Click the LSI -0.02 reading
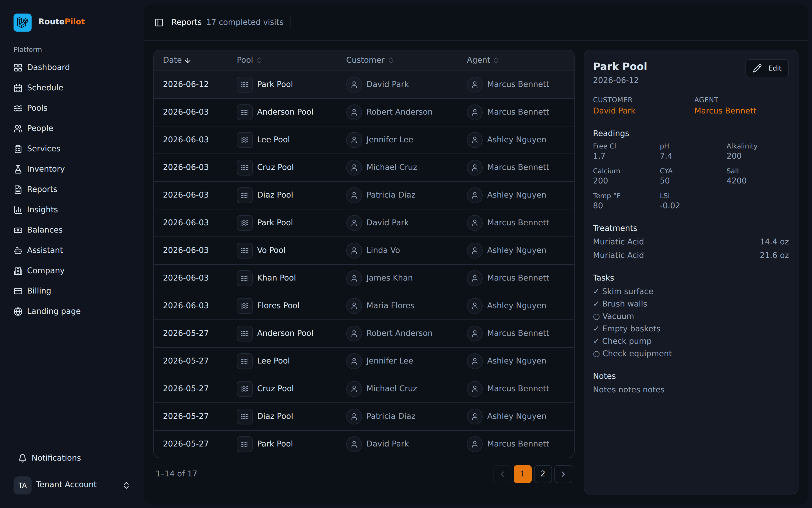812x508 pixels. (670, 201)
